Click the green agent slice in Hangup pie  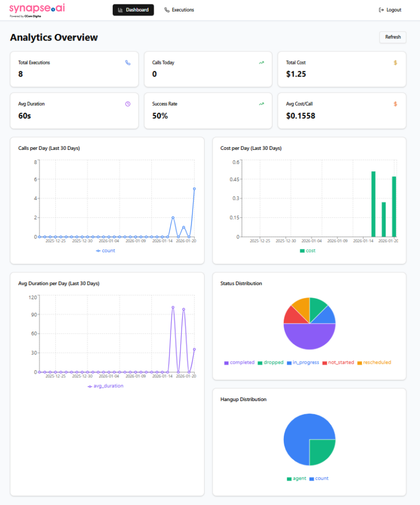(321, 451)
